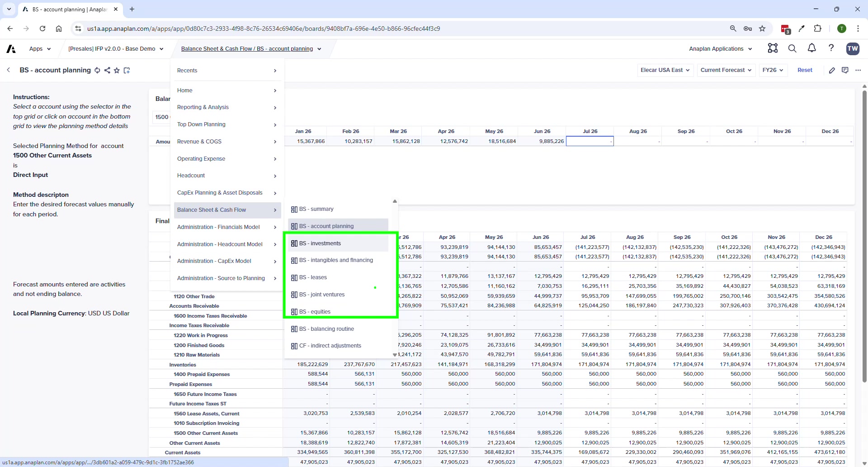Bookmark the page with the browser star
Image resolution: width=868 pixels, height=467 pixels.
pos(763,29)
